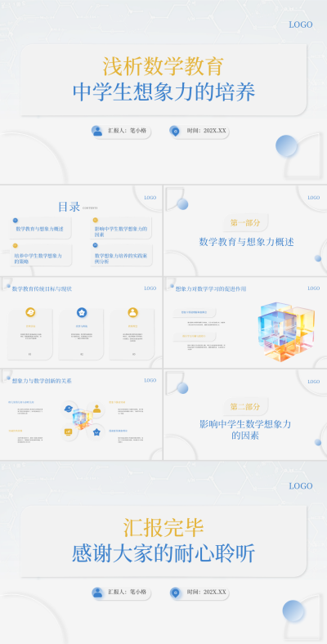Click slide heading 想象力对数学学习的促进作用
This screenshot has height=644, width=327.
[211, 289]
